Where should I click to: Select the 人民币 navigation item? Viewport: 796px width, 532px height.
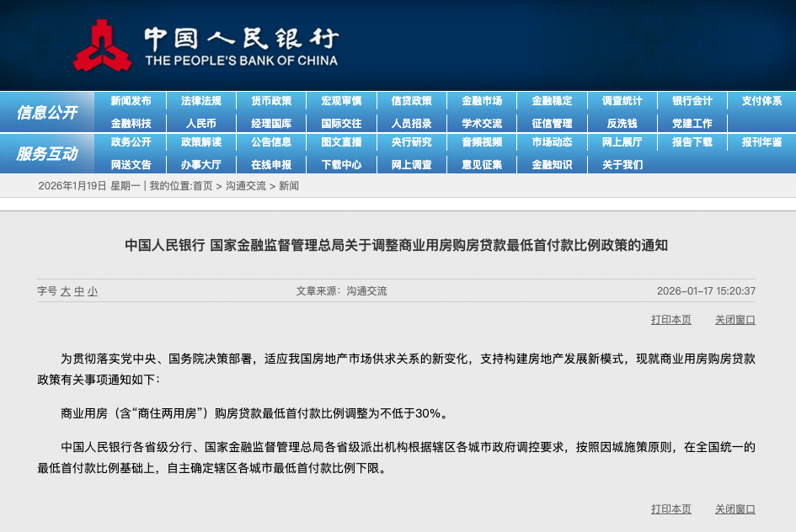tap(201, 123)
